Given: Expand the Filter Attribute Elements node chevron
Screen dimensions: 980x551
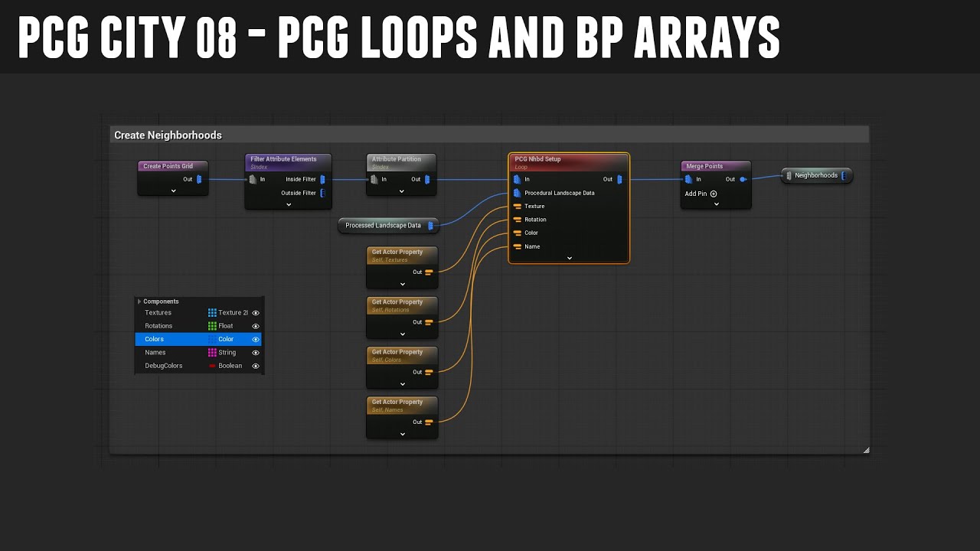Looking at the screenshot, I should point(288,204).
